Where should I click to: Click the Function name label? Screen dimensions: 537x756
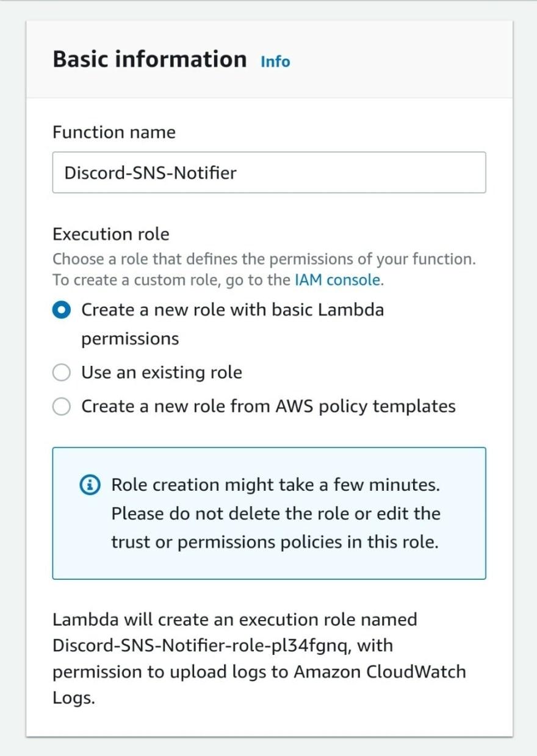click(114, 132)
